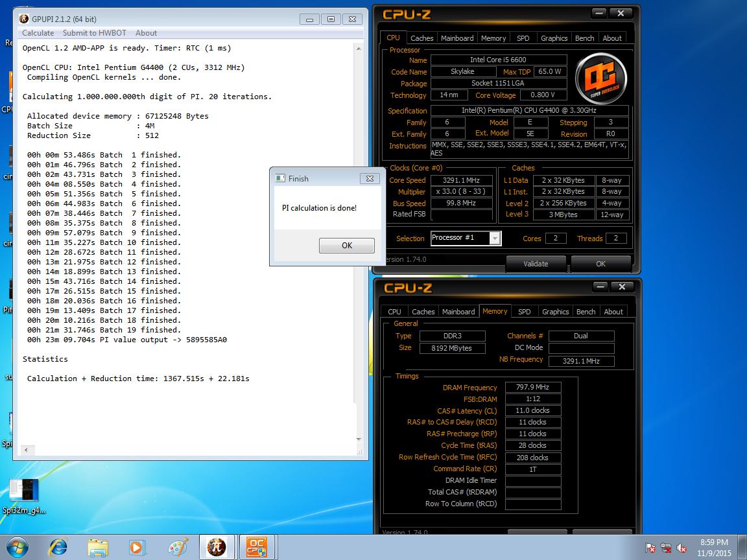
Task: Switch to About tab in top CPU-Z window
Action: click(611, 38)
